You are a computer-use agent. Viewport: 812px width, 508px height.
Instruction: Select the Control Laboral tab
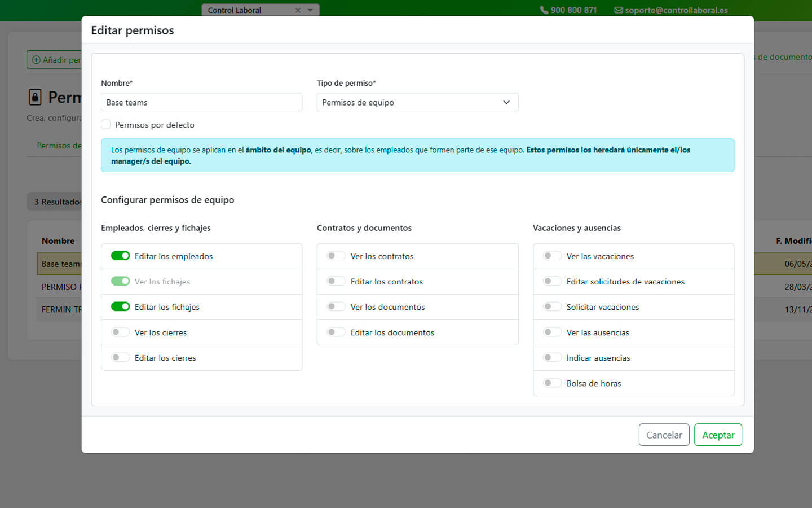tap(242, 10)
